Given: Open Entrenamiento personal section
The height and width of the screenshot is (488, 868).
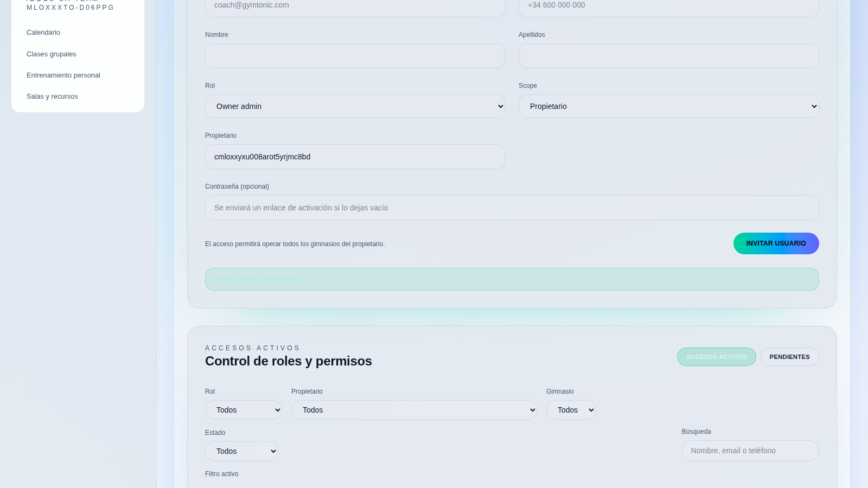Looking at the screenshot, I should point(63,75).
